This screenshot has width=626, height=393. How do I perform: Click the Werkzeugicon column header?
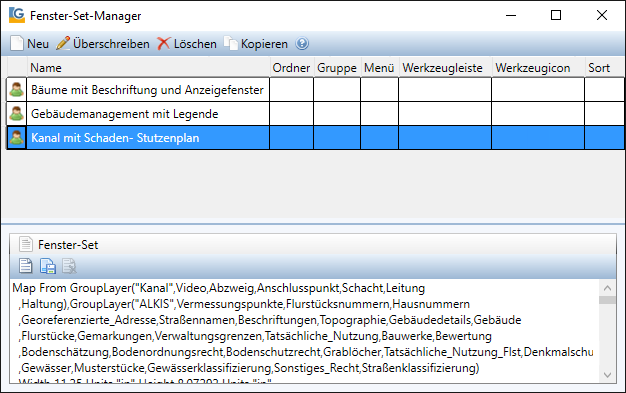click(538, 67)
